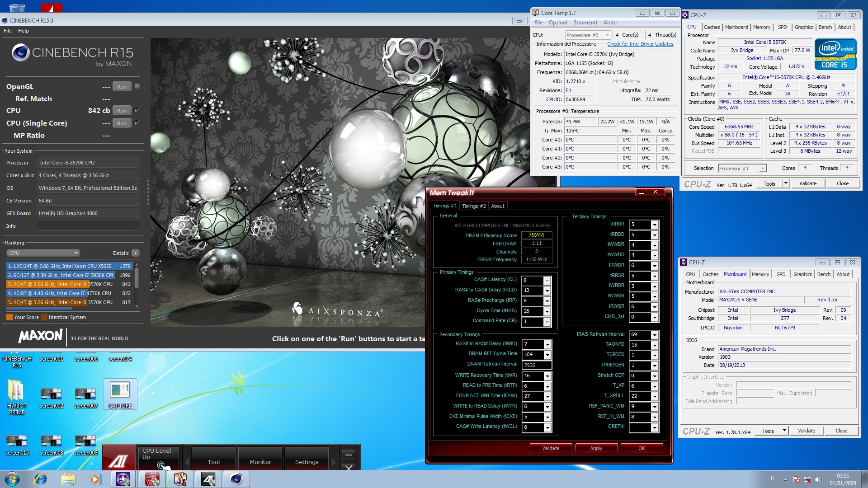
Task: Open Windows Media Player from taskbar
Action: 95,479
